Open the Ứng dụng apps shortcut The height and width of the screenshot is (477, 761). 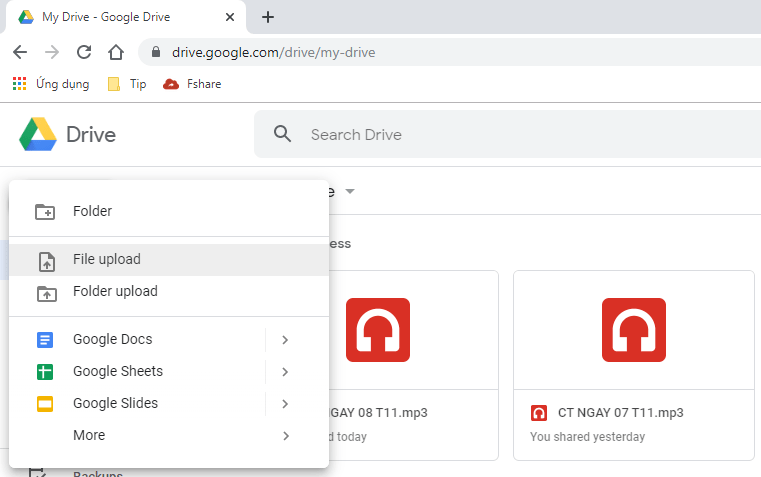50,84
